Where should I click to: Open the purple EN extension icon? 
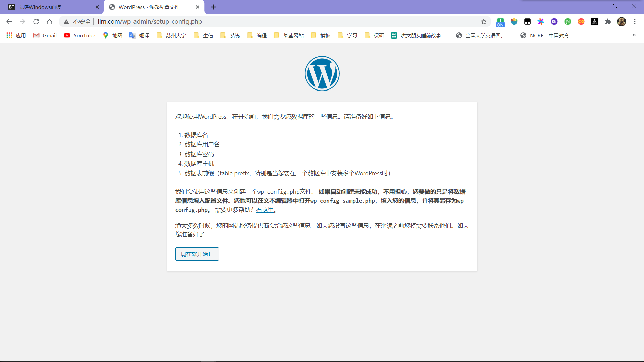554,22
